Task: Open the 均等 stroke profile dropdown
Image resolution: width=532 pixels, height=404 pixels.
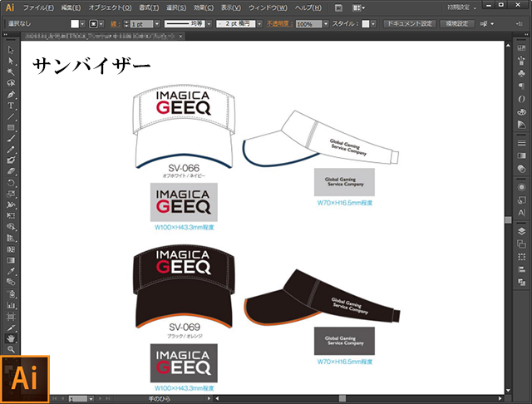Action: [x=209, y=24]
